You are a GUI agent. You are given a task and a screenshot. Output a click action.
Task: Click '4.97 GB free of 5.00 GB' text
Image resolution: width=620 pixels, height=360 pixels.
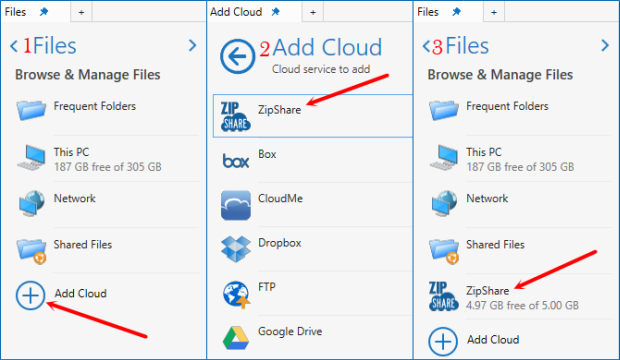point(522,305)
